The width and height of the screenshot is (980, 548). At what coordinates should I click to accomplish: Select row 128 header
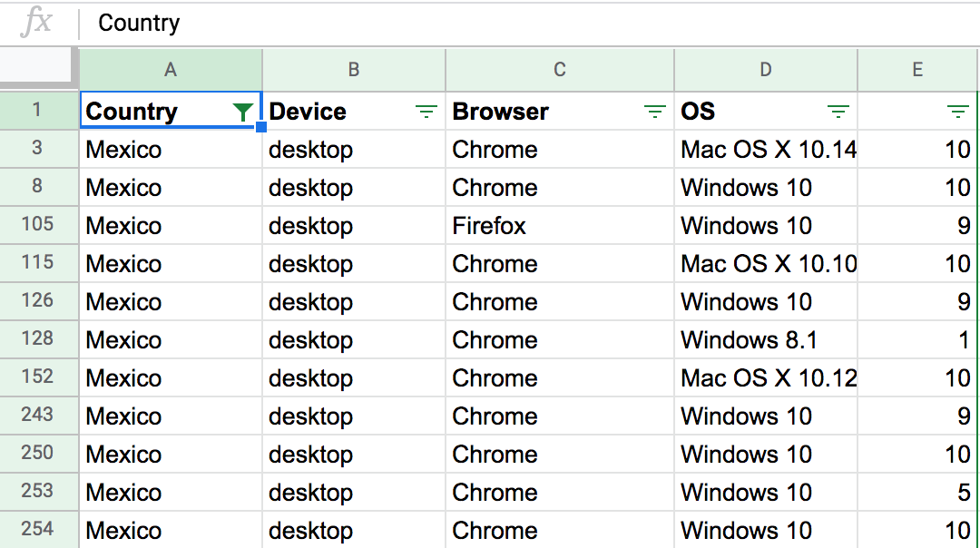point(37,338)
